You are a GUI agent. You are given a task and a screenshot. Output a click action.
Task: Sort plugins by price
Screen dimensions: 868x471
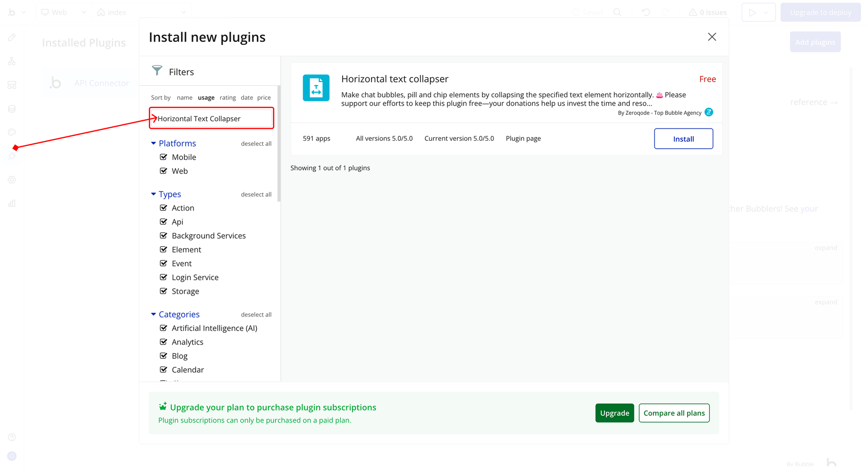click(x=264, y=98)
